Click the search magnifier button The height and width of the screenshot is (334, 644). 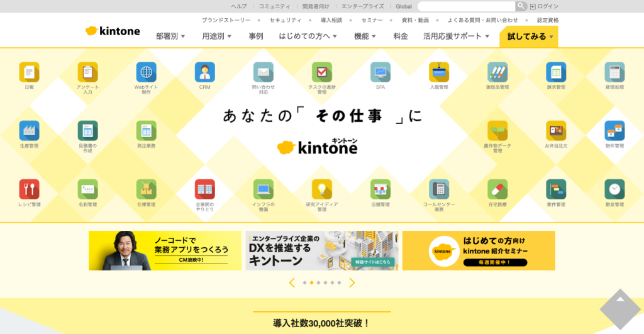[521, 6]
